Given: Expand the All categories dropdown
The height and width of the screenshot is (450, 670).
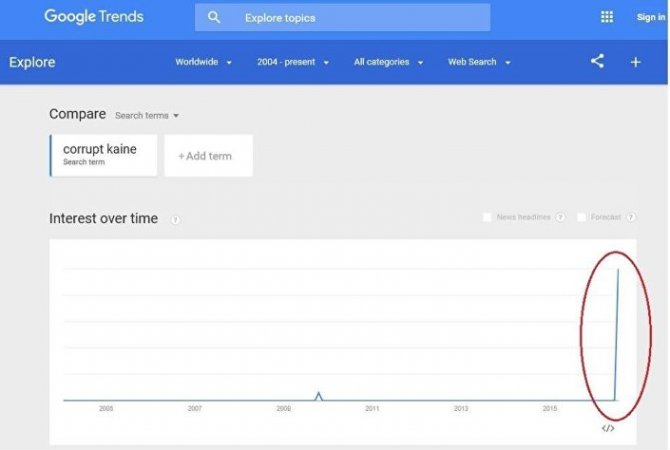Looking at the screenshot, I should point(388,62).
